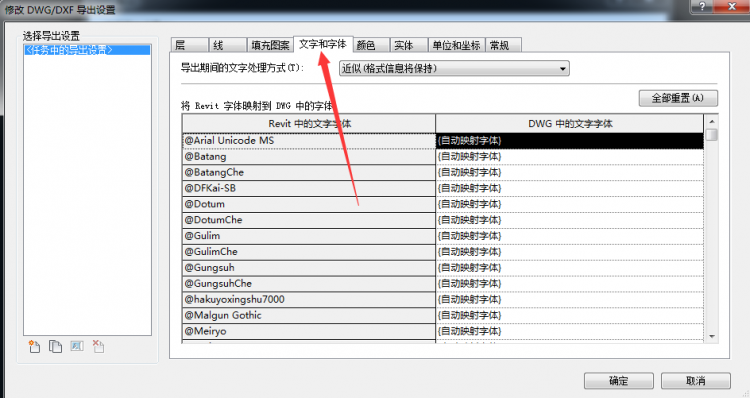Click the duplicate export setup icon
Viewport: 750px width, 398px height.
tap(55, 346)
